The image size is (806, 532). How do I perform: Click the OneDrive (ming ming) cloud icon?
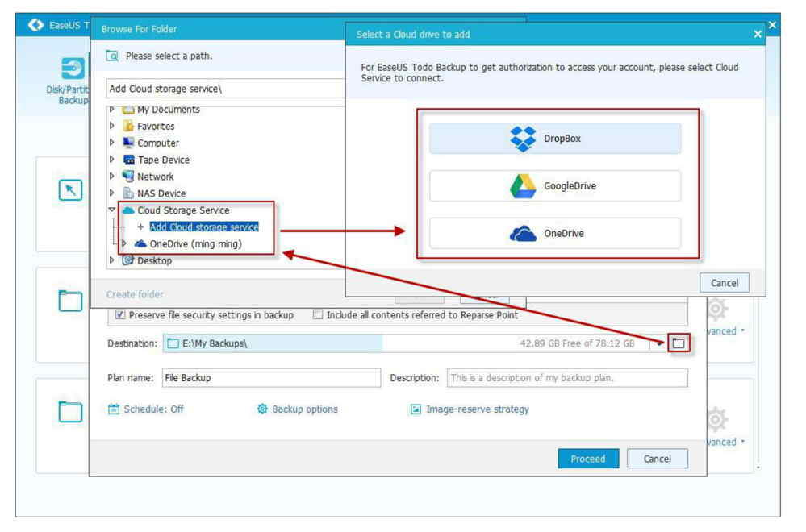tap(140, 243)
